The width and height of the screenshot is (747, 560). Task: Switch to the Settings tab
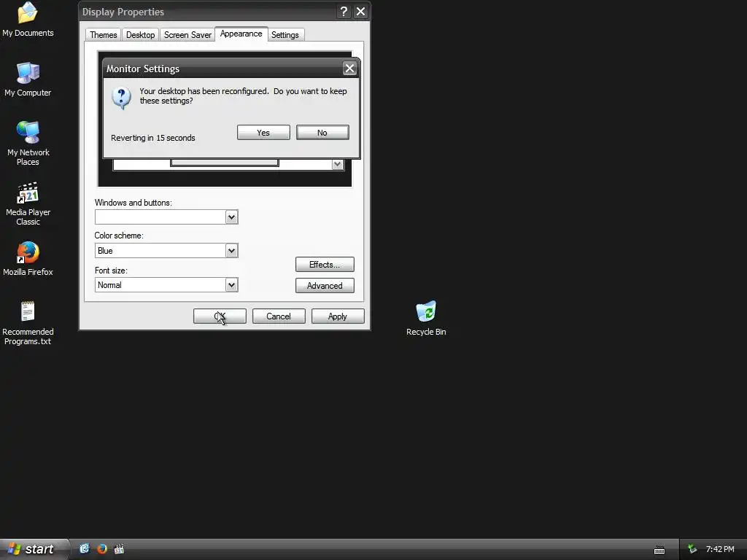coord(285,35)
